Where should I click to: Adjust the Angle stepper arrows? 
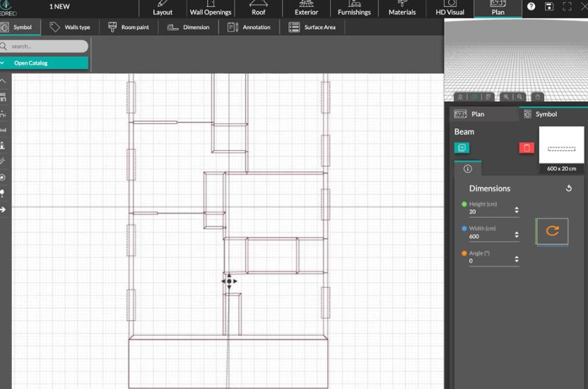click(x=517, y=259)
